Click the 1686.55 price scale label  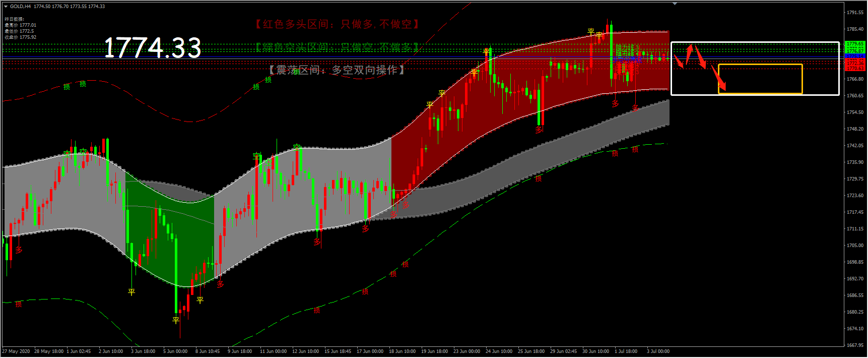[x=855, y=295]
